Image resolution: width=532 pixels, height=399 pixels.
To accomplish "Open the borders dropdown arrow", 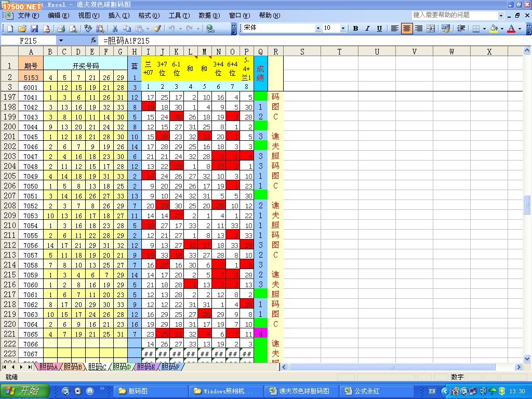I will coord(485,29).
